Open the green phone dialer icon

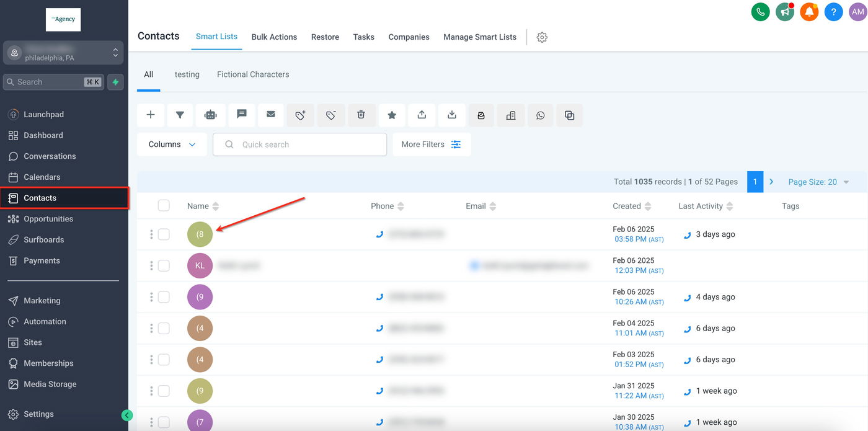click(x=760, y=12)
